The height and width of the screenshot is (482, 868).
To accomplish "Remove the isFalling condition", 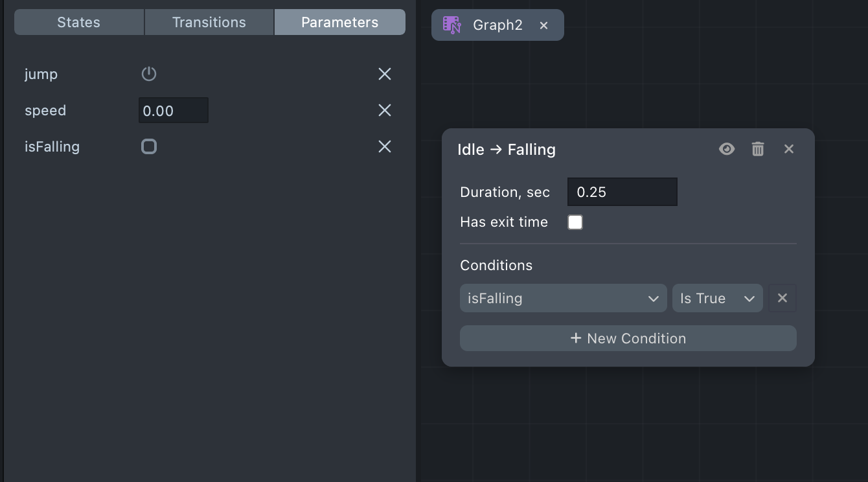I will (782, 298).
